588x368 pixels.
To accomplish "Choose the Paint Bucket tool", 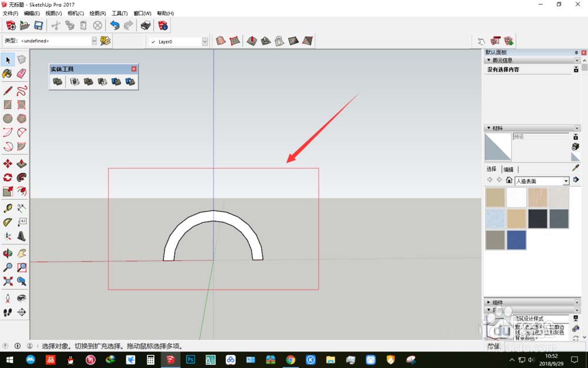I will click(x=8, y=73).
